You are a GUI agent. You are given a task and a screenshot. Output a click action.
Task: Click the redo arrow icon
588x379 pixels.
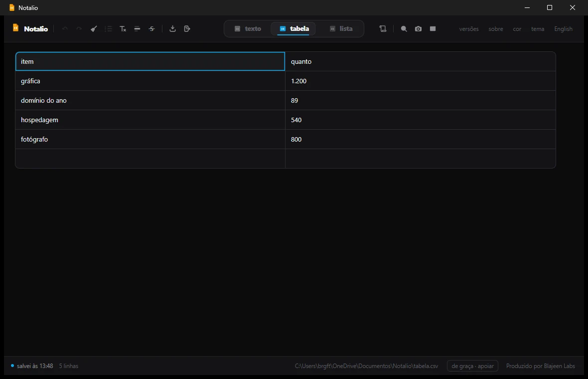[x=79, y=29]
